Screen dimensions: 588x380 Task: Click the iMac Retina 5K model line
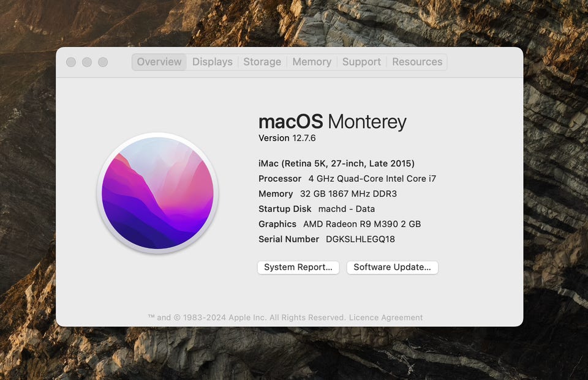point(336,163)
